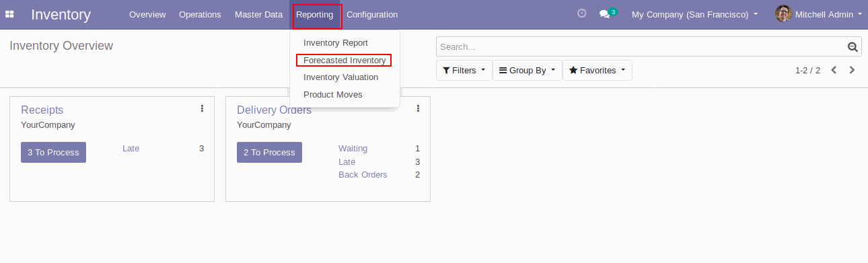
Task: Open Back Orders link in Delivery Orders
Action: (x=363, y=175)
